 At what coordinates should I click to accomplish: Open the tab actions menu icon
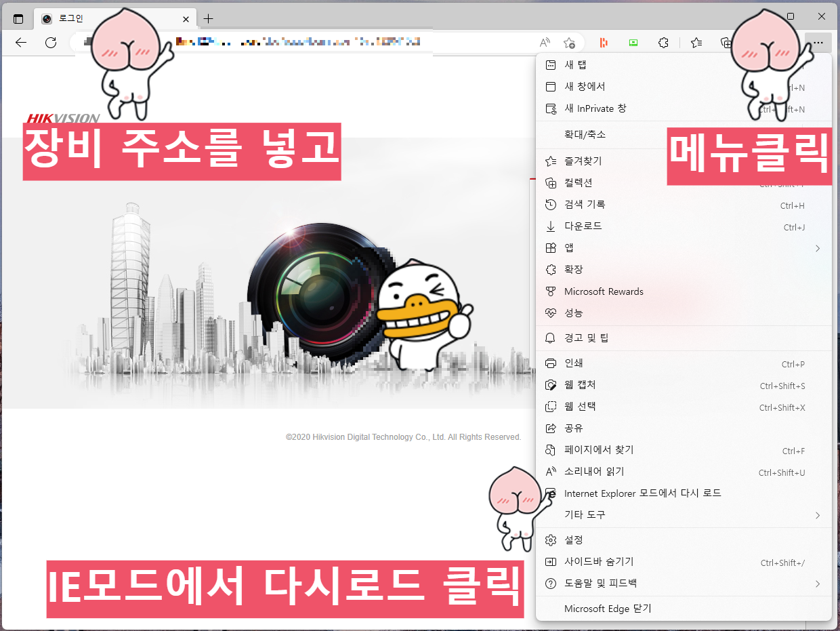tap(18, 19)
